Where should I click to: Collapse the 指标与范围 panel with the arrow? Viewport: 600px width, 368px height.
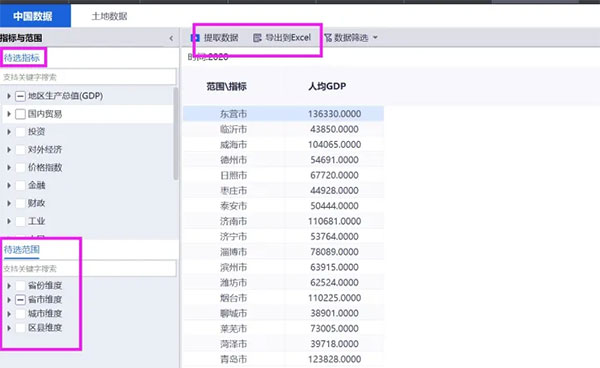point(171,38)
